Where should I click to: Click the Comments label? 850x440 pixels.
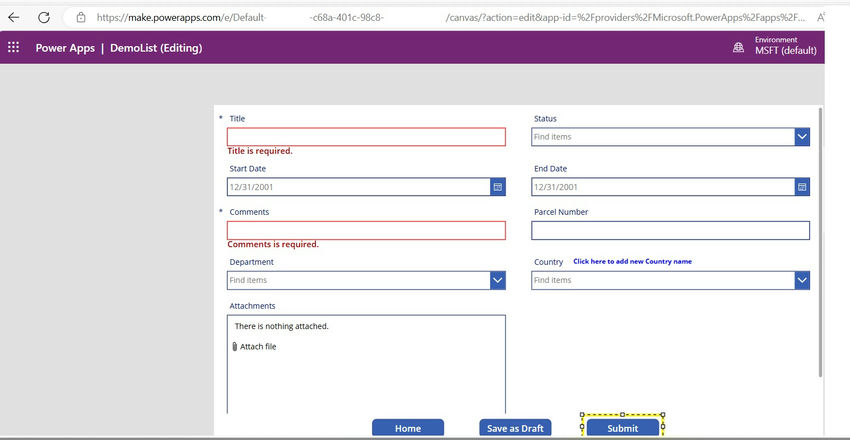tap(249, 212)
